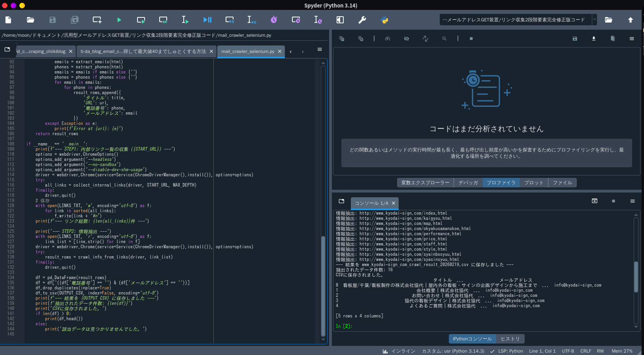Open the インライン graphics backend status menu
The image size is (644, 355).
click(399, 351)
